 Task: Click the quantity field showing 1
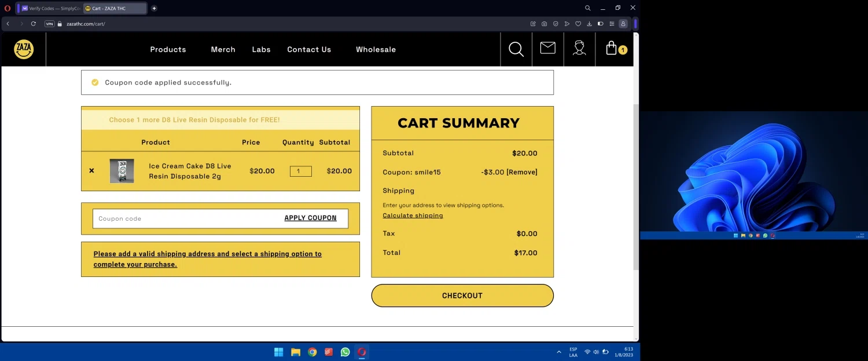301,171
